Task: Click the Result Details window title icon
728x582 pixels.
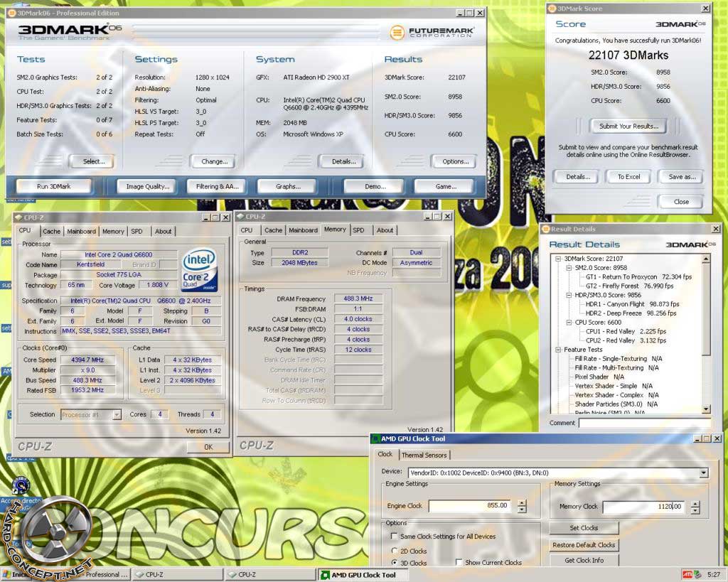Action: [545, 229]
